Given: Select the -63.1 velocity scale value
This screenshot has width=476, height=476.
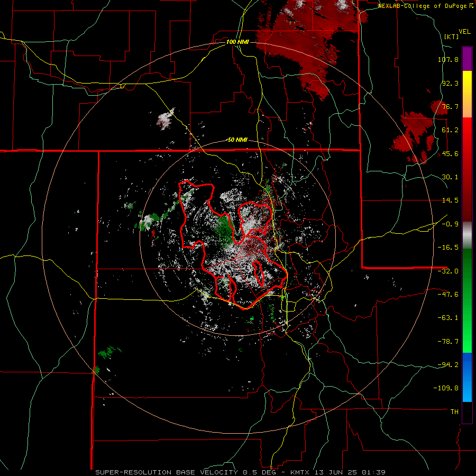Looking at the screenshot, I should pyautogui.click(x=448, y=318).
